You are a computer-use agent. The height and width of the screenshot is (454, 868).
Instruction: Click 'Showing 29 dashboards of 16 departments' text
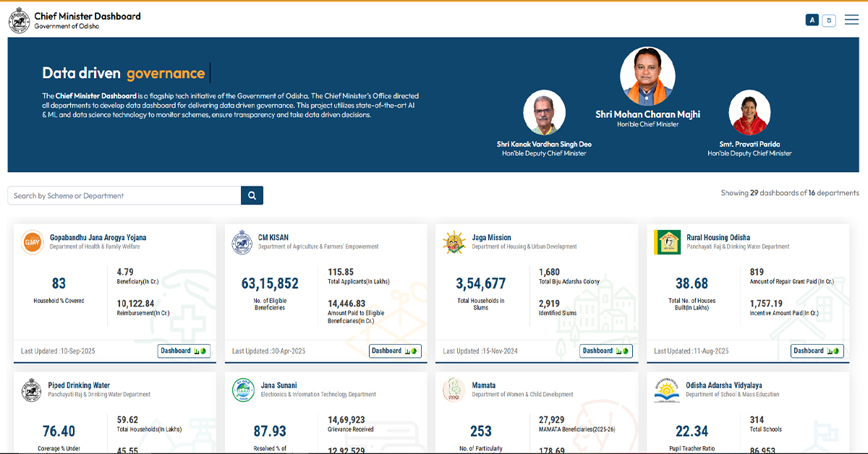point(790,193)
